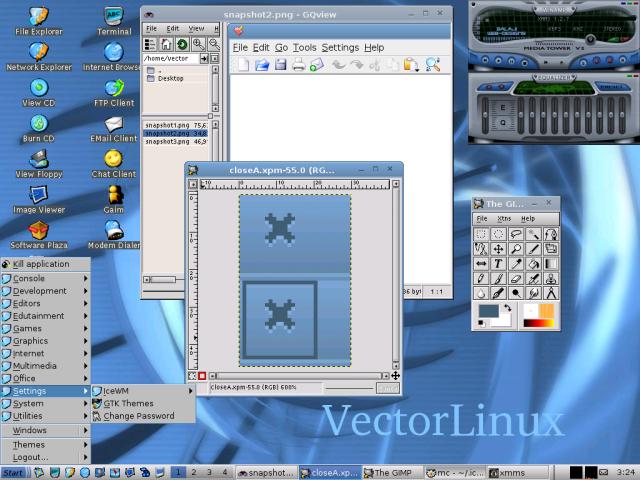Expand the IceWM settings submenu
The image size is (640, 480).
tap(143, 391)
